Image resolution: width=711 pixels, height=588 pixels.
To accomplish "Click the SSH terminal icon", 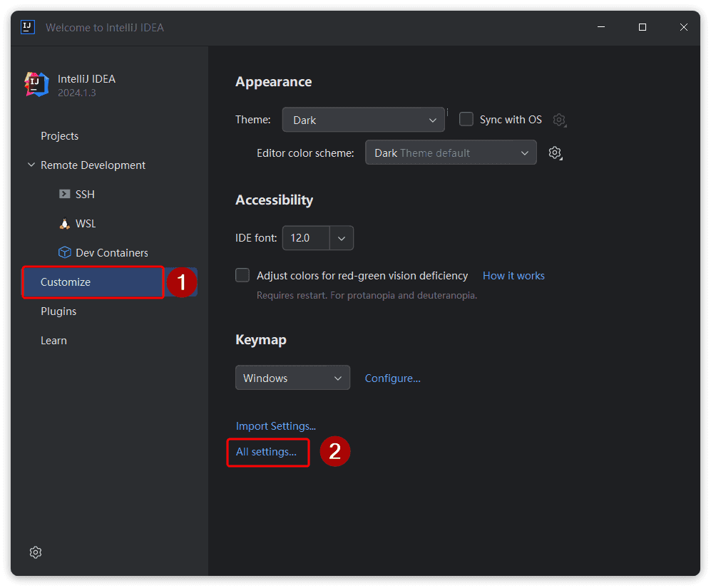I will click(x=64, y=194).
